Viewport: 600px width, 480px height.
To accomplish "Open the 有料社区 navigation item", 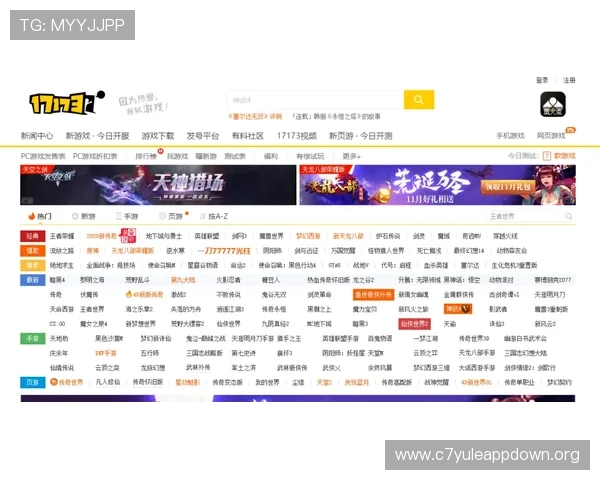I will 248,136.
